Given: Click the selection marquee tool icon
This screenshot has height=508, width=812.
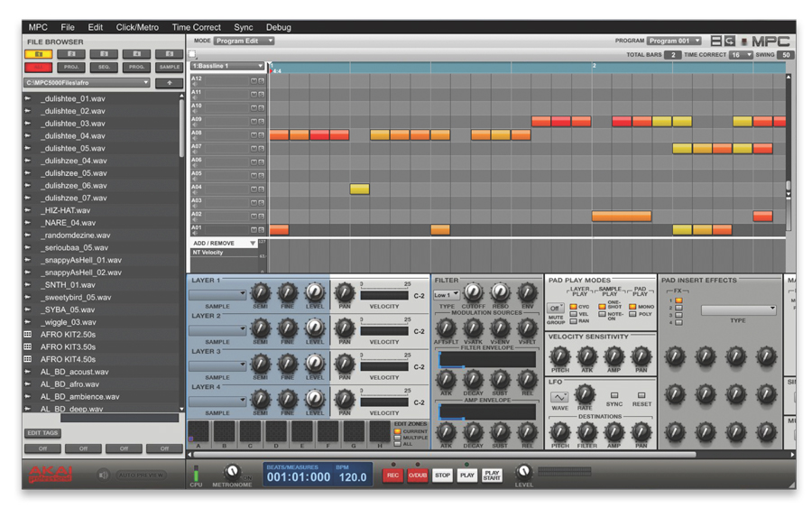Looking at the screenshot, I should tap(192, 54).
